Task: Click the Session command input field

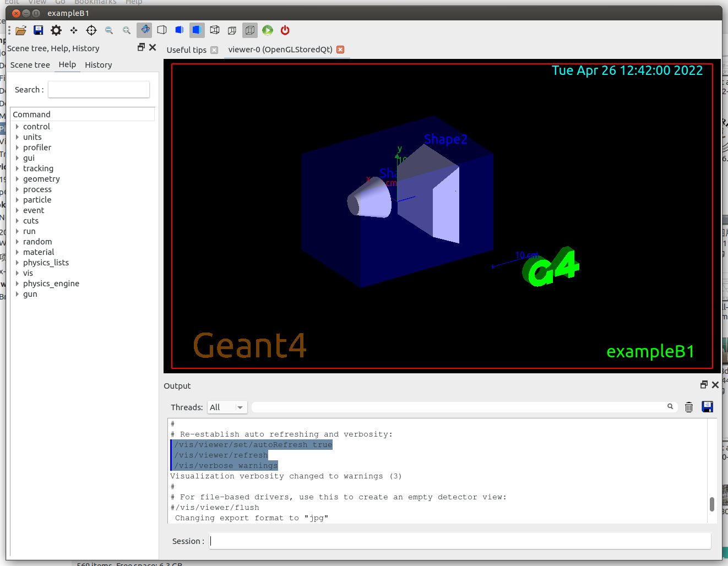Action: (460, 541)
